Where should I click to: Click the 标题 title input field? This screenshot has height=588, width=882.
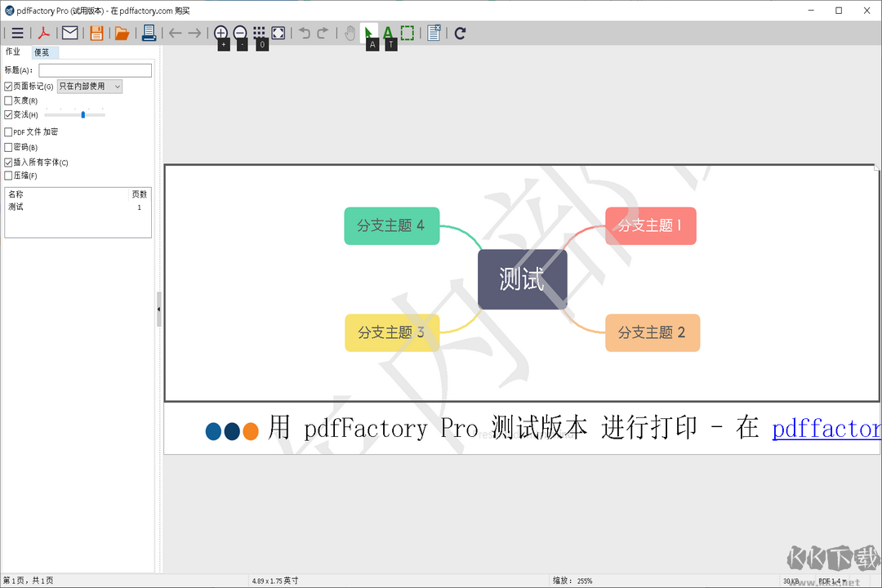tap(95, 70)
